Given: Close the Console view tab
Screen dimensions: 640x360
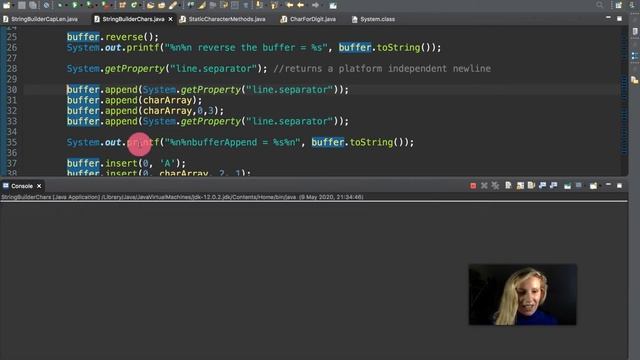Looking at the screenshot, I should pyautogui.click(x=39, y=186).
